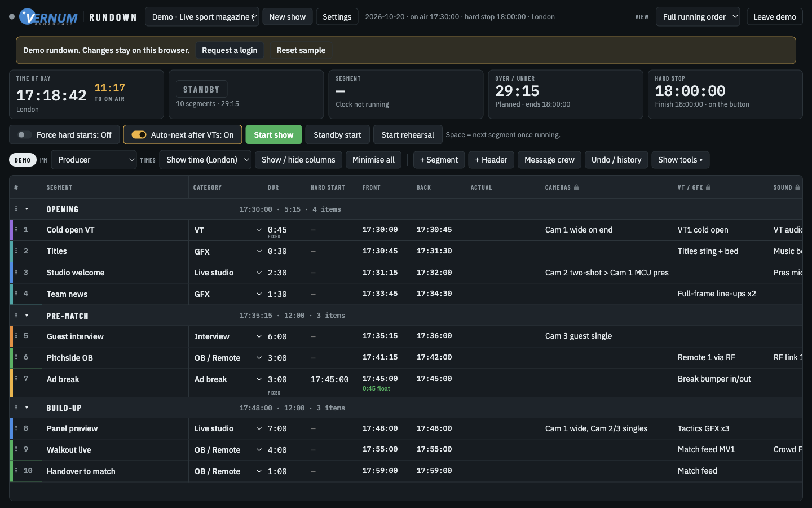Click the Vernum Broadcast logo
The image size is (812, 508).
point(48,17)
